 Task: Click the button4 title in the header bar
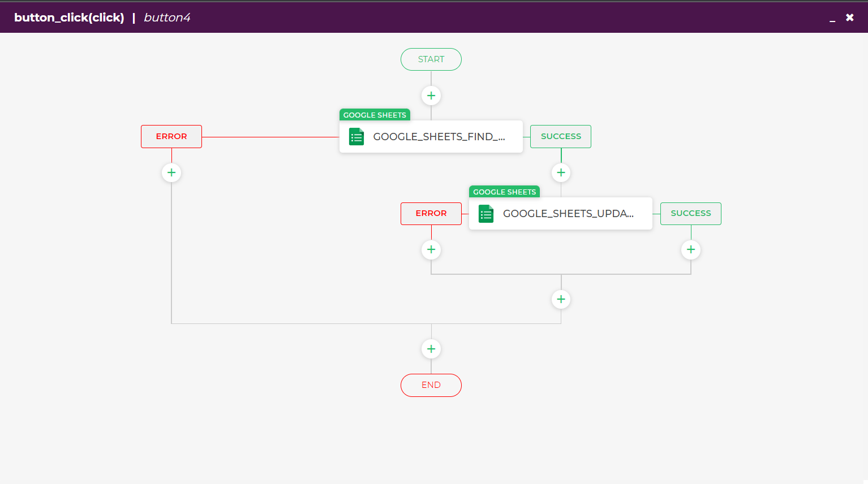(167, 17)
